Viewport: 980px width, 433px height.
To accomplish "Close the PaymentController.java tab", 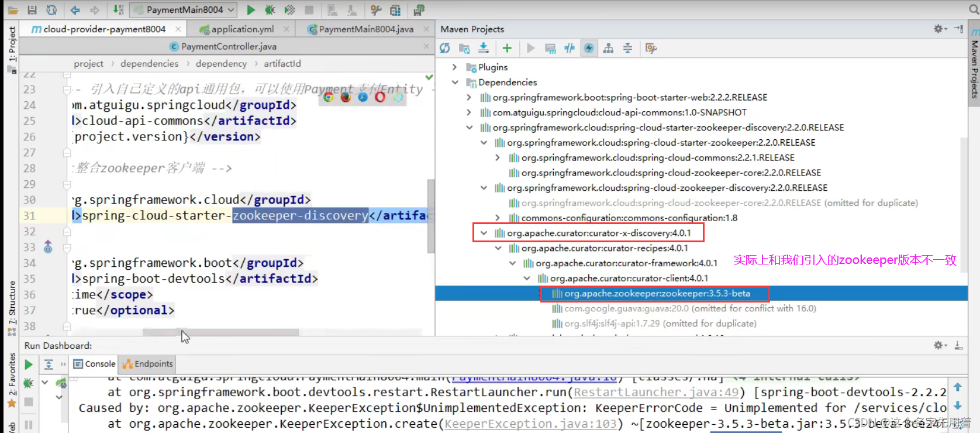I will 426,46.
